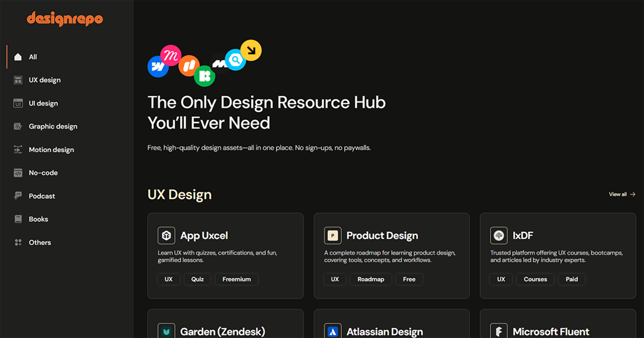Select the Motion design sidebar icon
Viewport: 644px width, 338px height.
click(18, 149)
